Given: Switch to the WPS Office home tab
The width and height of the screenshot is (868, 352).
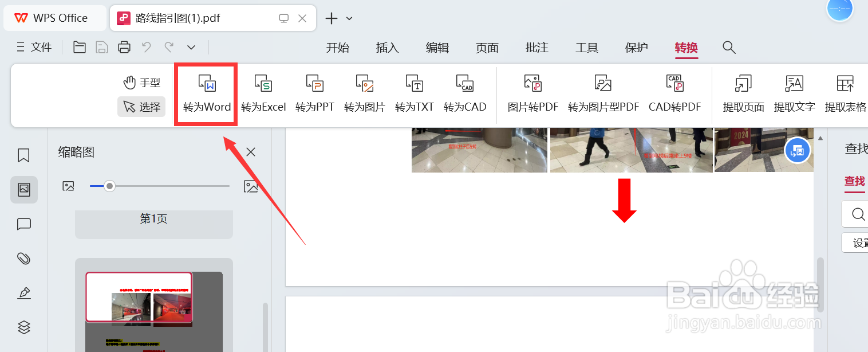Looking at the screenshot, I should click(x=55, y=18).
